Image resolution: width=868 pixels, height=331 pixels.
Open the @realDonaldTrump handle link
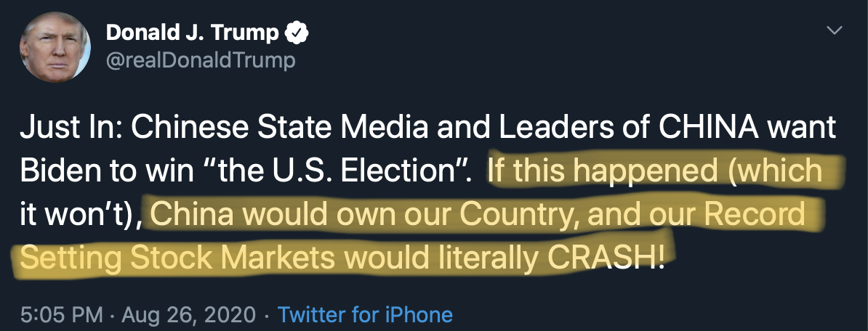coord(201,60)
